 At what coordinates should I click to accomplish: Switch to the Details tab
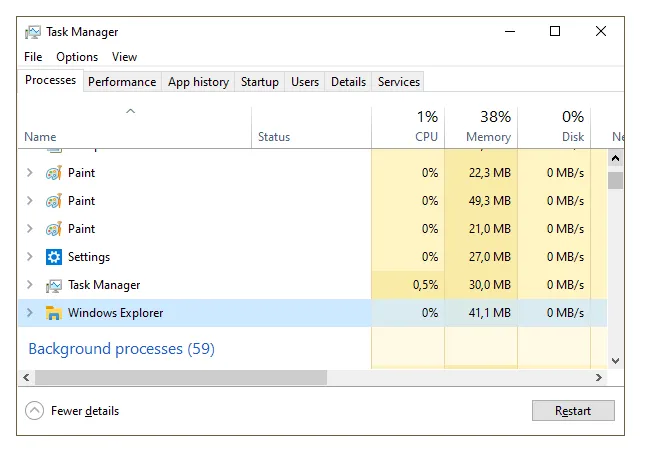coord(348,82)
